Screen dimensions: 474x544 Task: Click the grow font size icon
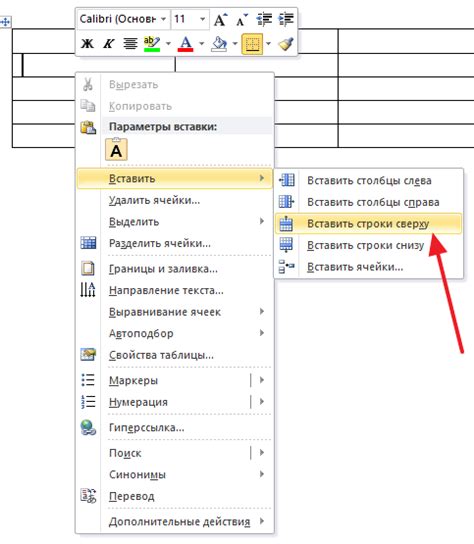220,19
